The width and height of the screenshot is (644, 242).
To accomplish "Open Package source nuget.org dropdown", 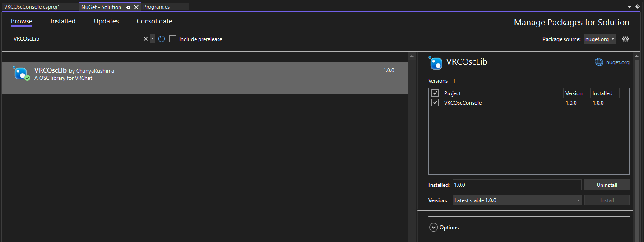I will coord(600,39).
